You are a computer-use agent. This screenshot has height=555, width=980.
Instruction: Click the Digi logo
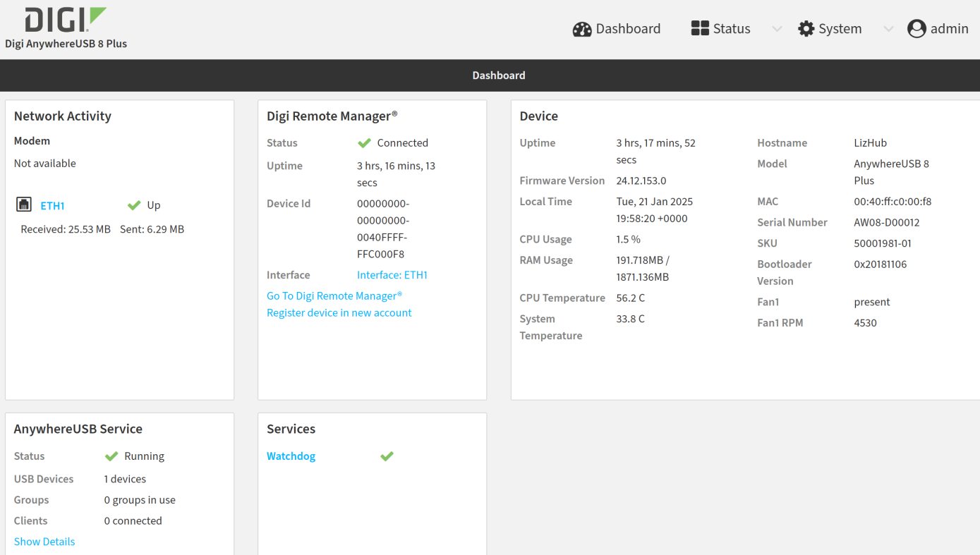[x=66, y=19]
